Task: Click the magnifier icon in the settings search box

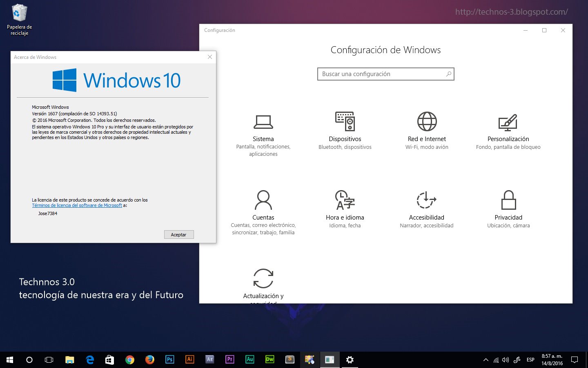Action: [448, 74]
